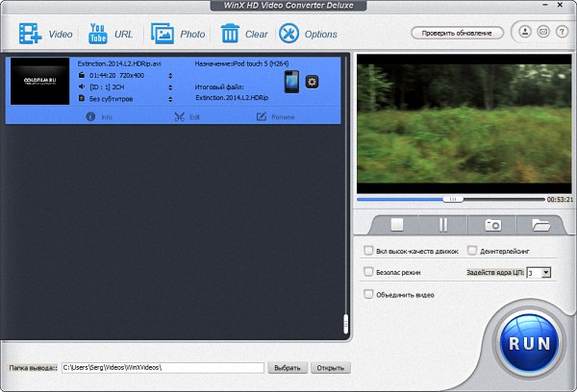The image size is (577, 392).
Task: Open output profile settings gear
Action: click(312, 82)
